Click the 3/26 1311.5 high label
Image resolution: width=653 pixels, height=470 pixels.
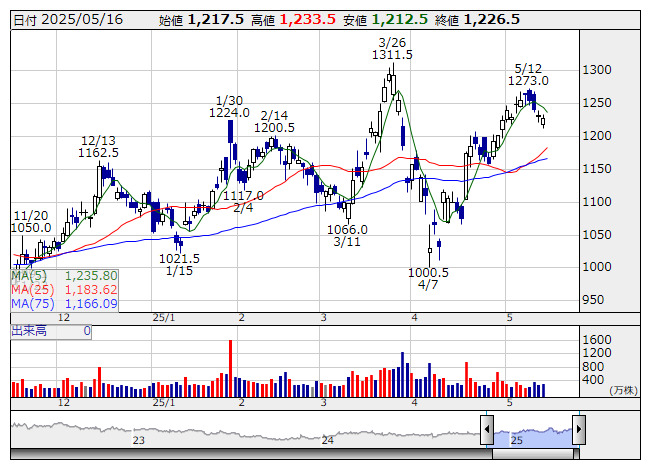pyautogui.click(x=392, y=48)
